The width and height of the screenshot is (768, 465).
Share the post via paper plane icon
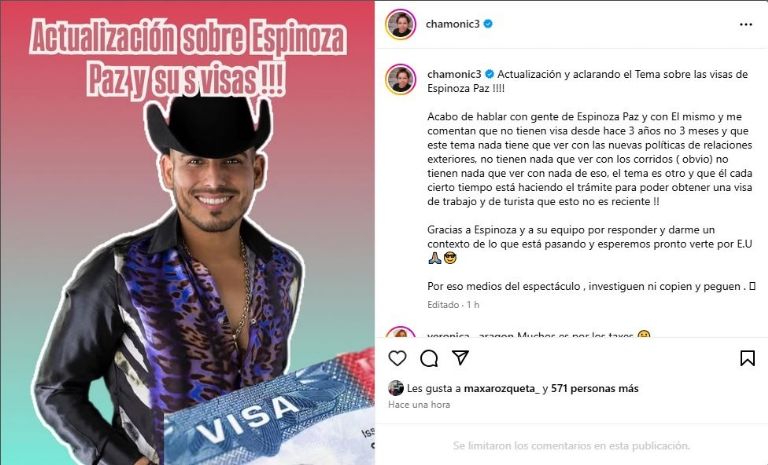coord(460,358)
